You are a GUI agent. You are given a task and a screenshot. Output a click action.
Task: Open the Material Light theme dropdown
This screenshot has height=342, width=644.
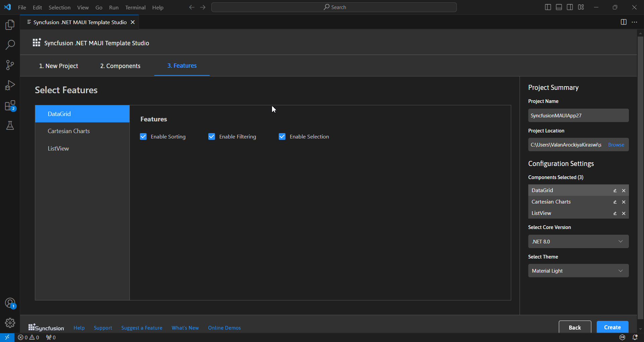point(578,270)
